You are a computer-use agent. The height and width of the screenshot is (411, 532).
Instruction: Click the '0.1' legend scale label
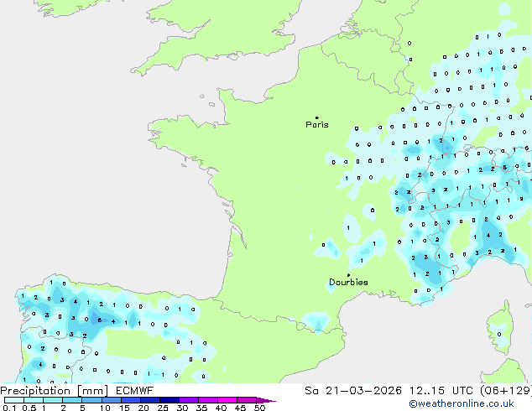[x=9, y=408]
